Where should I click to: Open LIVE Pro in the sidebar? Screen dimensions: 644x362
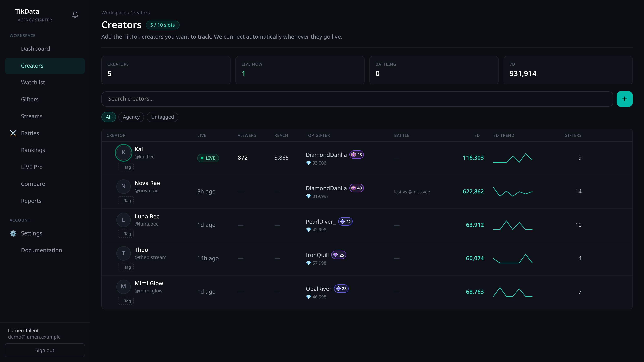coord(45,167)
